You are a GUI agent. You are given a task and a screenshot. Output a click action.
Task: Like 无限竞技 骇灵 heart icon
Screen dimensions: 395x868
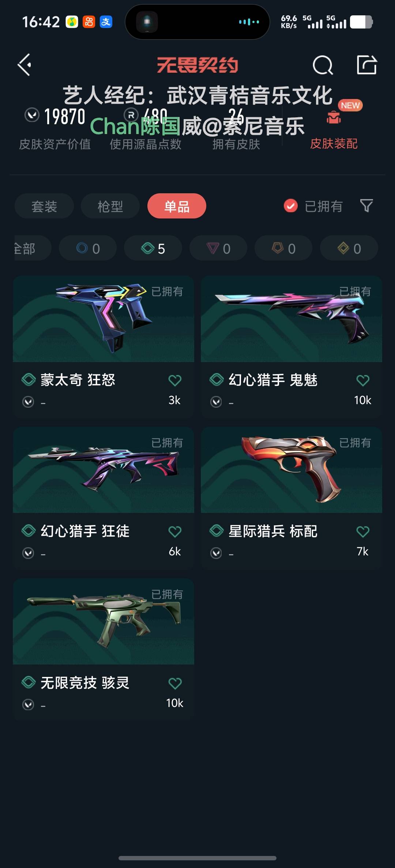(175, 683)
